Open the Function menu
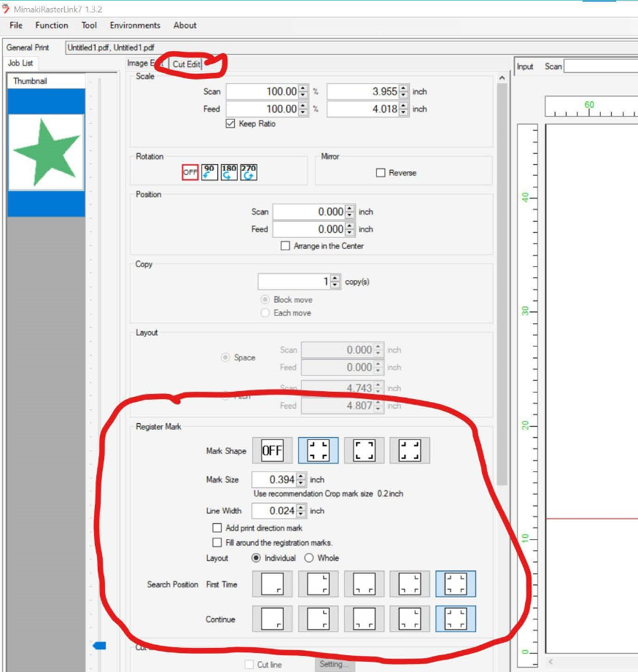638x672 pixels. coord(51,26)
